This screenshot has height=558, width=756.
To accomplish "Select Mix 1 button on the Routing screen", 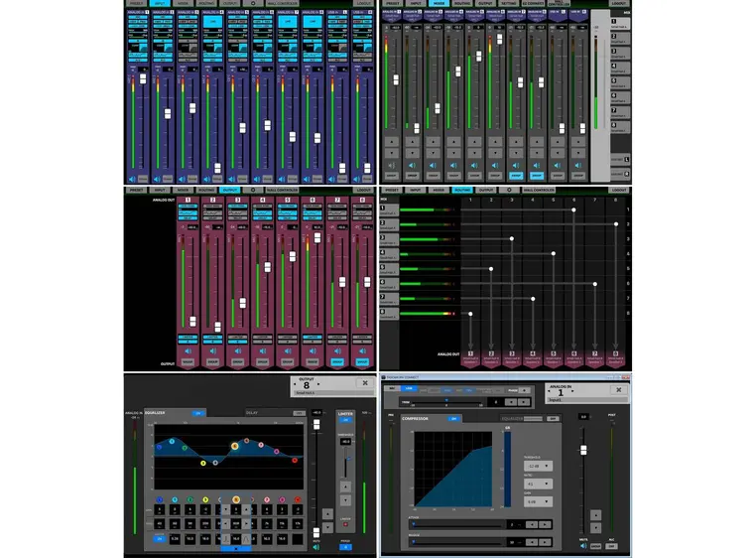I will click(389, 209).
